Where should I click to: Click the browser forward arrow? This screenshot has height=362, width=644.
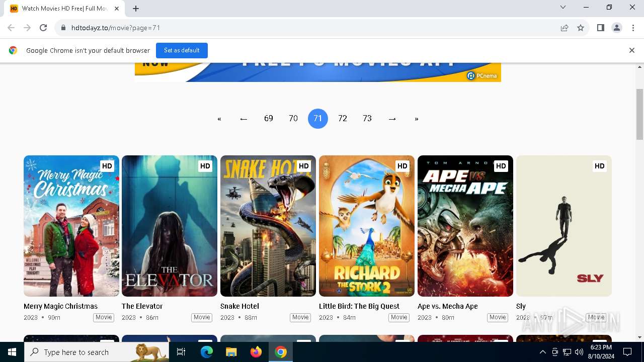(x=27, y=28)
